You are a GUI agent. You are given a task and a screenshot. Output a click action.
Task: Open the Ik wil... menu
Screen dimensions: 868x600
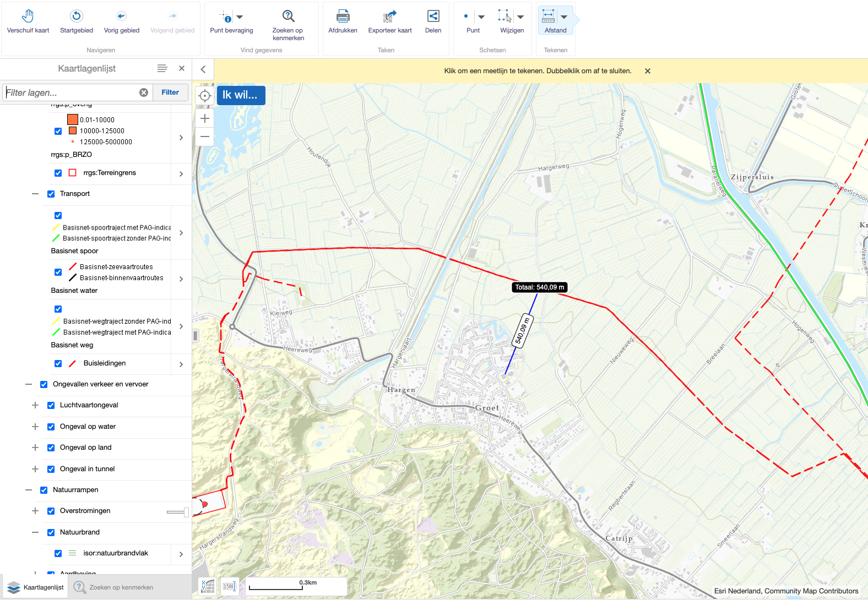point(241,95)
